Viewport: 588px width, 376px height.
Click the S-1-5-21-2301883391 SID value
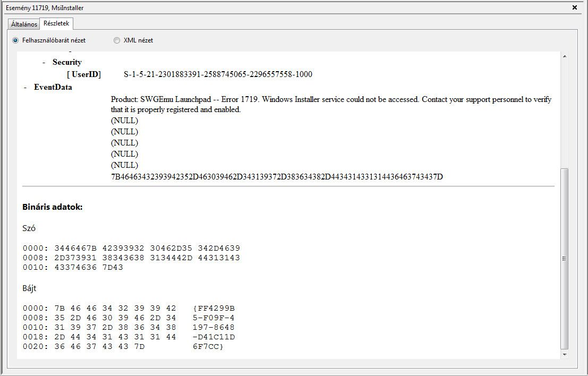click(218, 74)
